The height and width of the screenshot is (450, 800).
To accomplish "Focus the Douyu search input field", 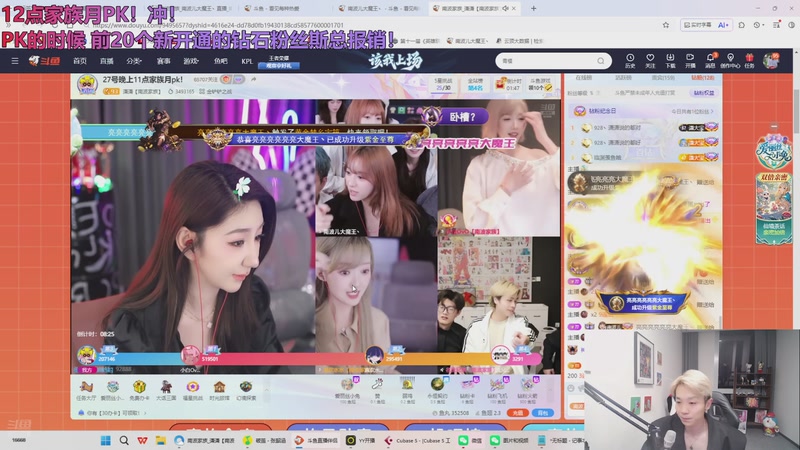I will pos(546,61).
